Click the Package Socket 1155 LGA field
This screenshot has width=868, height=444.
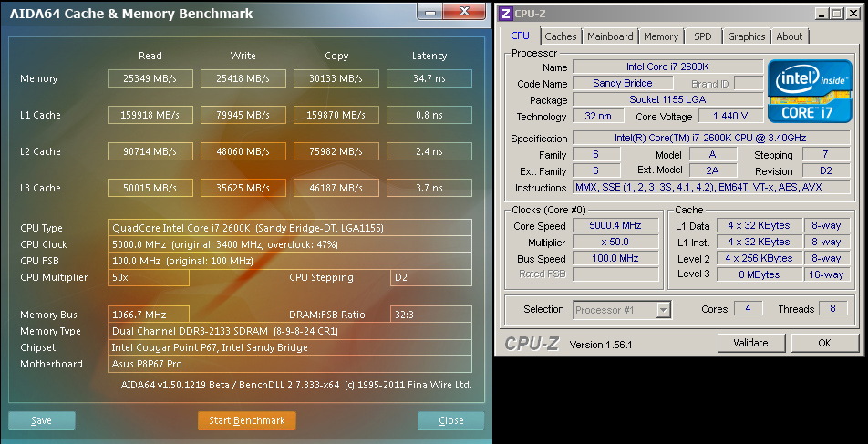[667, 99]
